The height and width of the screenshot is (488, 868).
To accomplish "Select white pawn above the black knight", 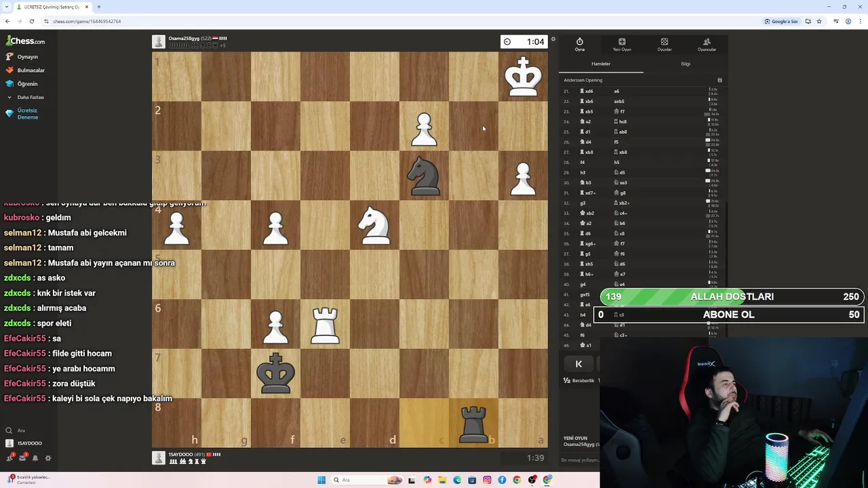I will 424,129.
